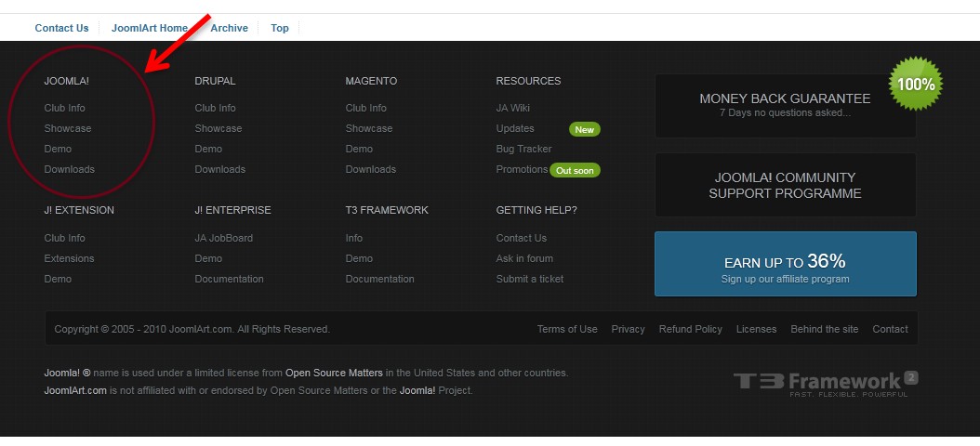Click the green New badge
This screenshot has width=980, height=446.
click(x=585, y=129)
